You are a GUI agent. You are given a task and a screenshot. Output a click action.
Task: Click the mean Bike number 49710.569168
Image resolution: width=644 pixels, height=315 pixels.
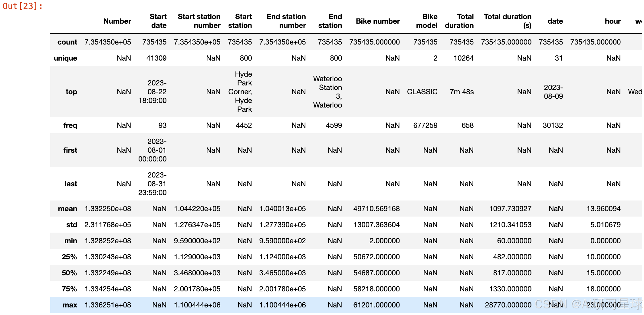(376, 209)
